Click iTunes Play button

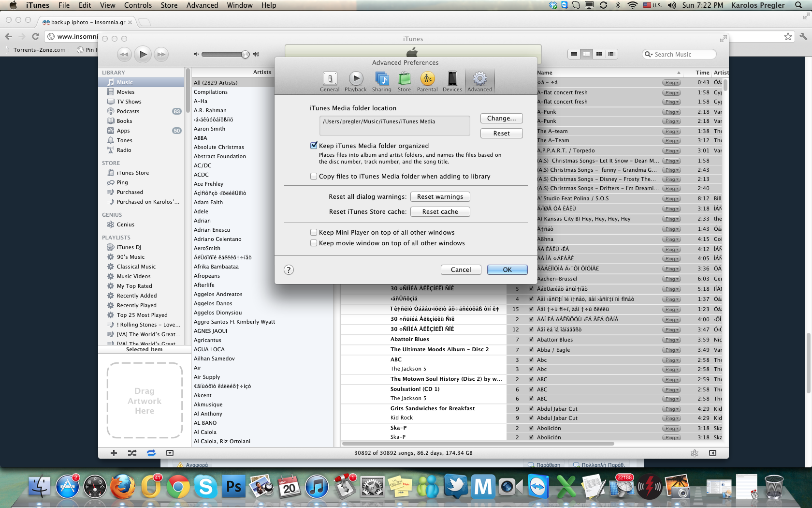143,54
